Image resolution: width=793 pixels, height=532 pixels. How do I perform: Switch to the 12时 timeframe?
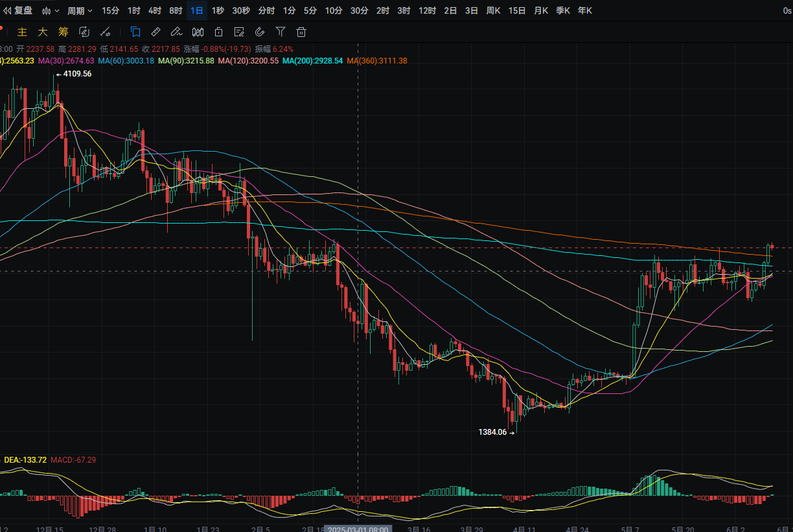click(x=427, y=10)
